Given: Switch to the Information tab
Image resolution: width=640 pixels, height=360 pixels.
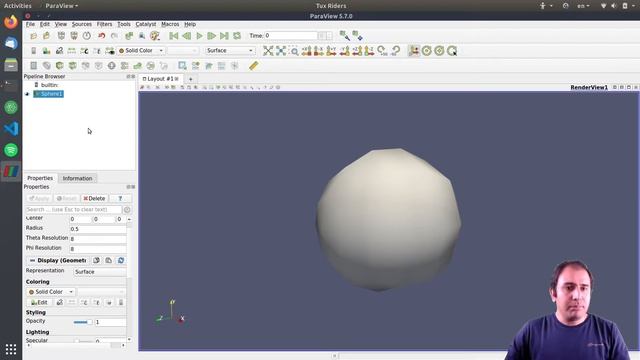Looking at the screenshot, I should pyautogui.click(x=77, y=178).
